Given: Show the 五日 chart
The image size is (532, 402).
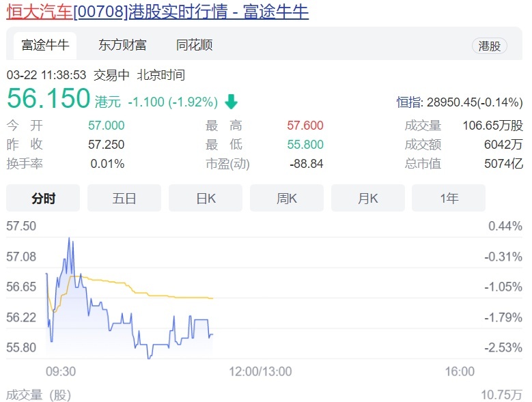Looking at the screenshot, I should coord(124,198).
